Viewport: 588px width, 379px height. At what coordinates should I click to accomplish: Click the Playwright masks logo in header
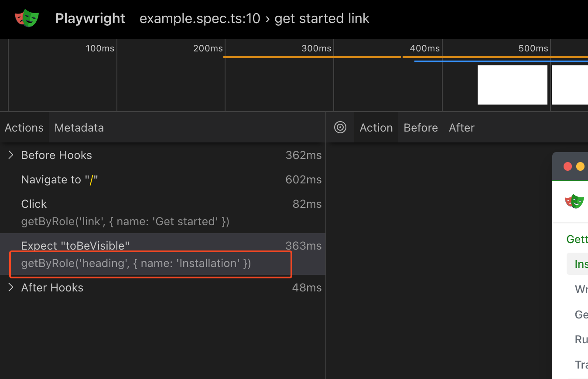click(x=27, y=18)
